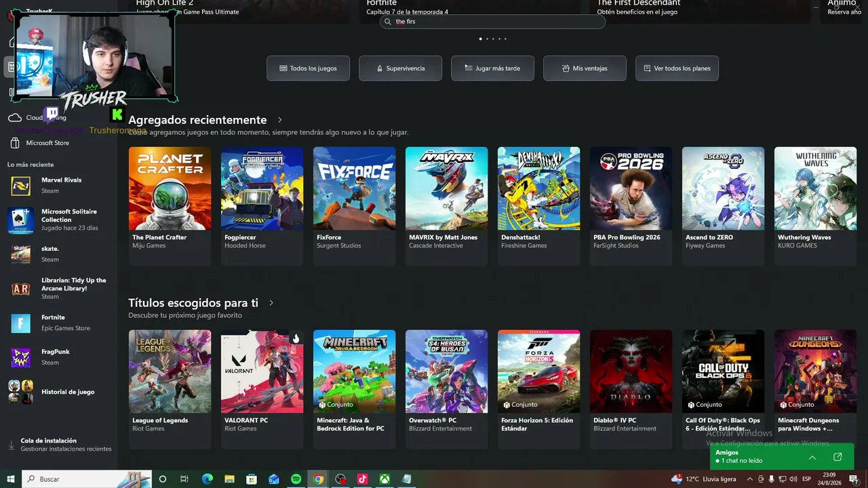Select Fortnite in the recent games sidebar
868x488 pixels.
58,323
